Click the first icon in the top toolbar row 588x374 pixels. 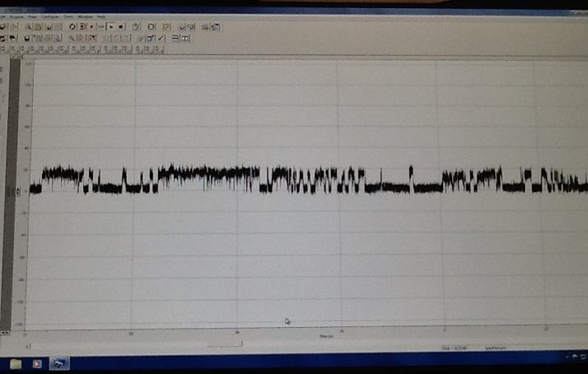(3, 26)
